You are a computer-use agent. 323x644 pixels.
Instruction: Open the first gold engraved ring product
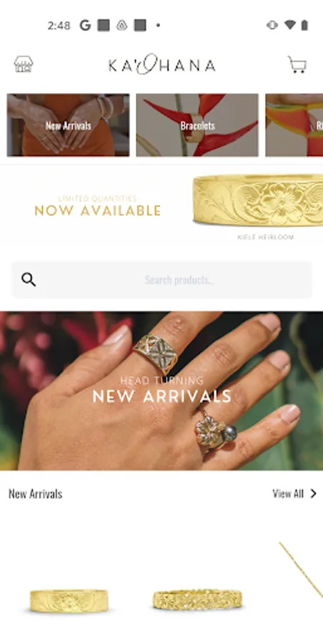69,601
